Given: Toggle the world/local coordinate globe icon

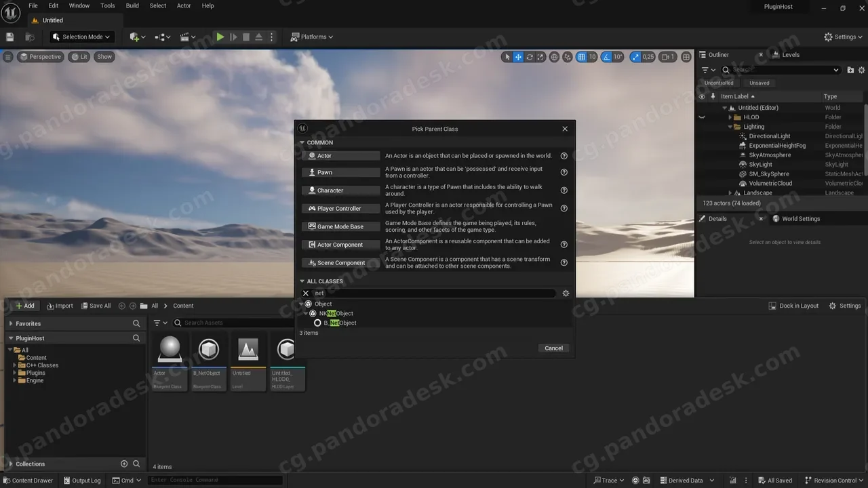Looking at the screenshot, I should coord(554,57).
